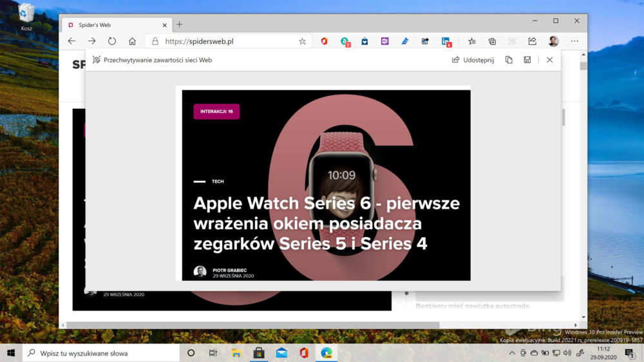644x362 pixels.
Task: Click the address bar with spidersweb.pl
Action: point(228,41)
